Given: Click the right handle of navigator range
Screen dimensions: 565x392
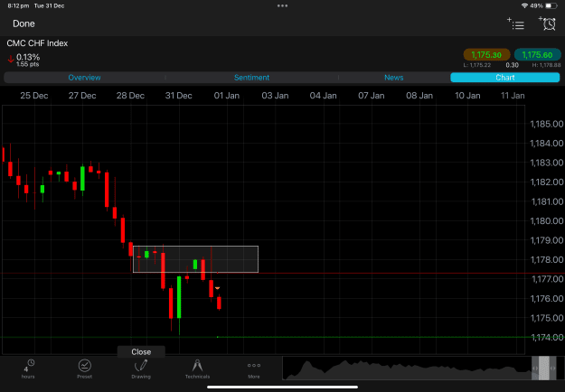Looking at the screenshot, I should 553,368.
